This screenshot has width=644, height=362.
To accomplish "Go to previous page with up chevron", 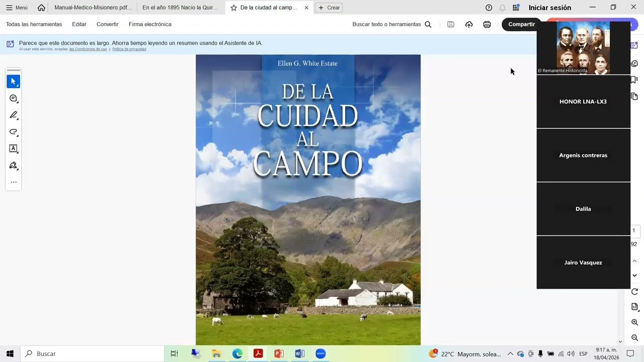I will pos(634,260).
